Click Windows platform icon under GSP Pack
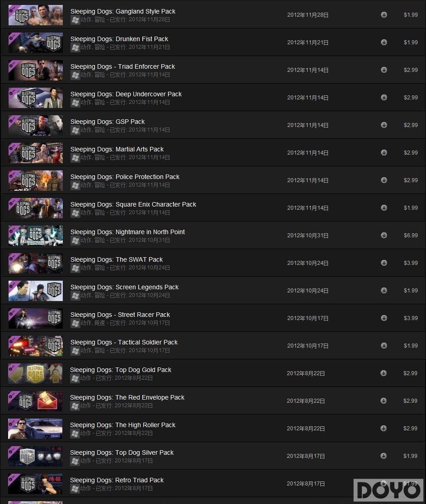The image size is (426, 504). 75,130
